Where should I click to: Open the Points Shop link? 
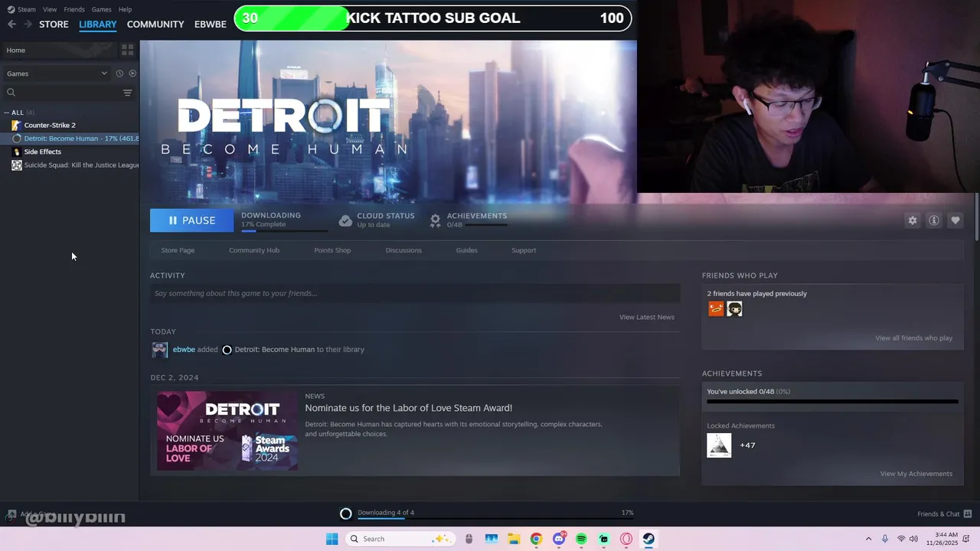332,250
